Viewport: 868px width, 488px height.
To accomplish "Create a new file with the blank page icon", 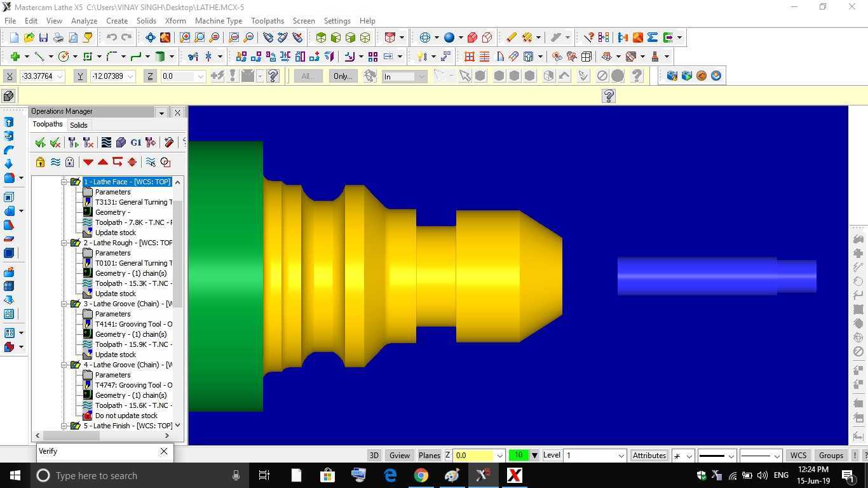I will click(14, 37).
